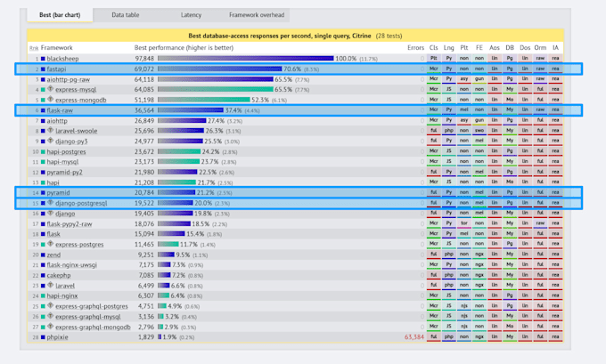Select the Framework overhead tab
Viewport: 606px width, 364px height.
[x=258, y=15]
